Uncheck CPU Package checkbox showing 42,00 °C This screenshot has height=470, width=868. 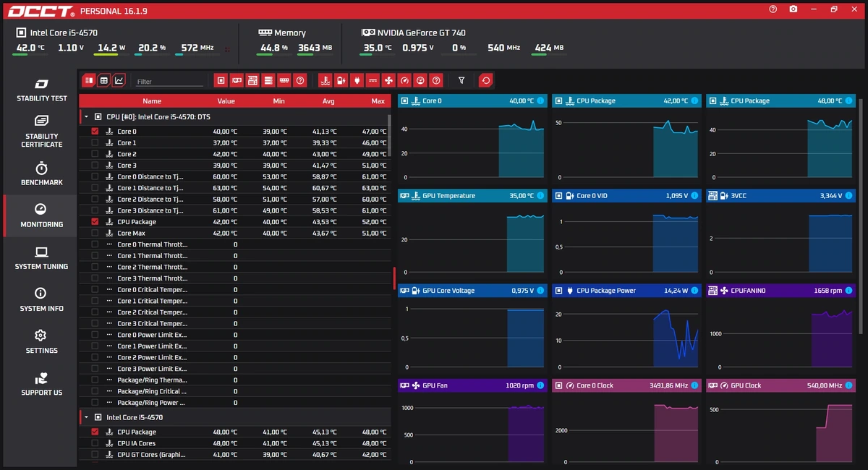[x=95, y=222]
